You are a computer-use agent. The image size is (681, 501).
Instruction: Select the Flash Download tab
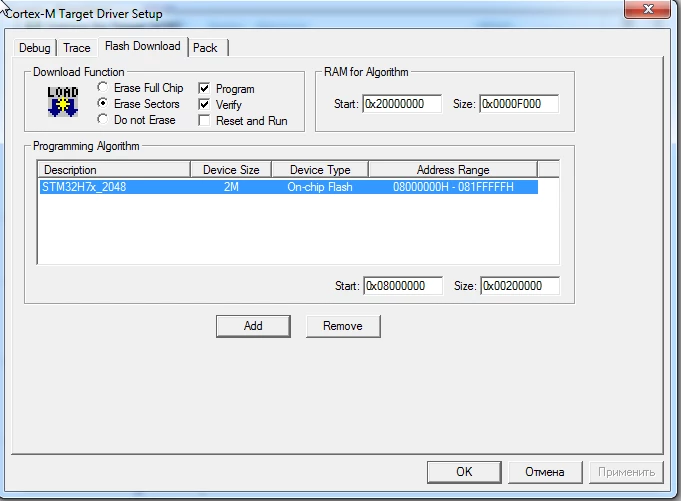[x=143, y=46]
